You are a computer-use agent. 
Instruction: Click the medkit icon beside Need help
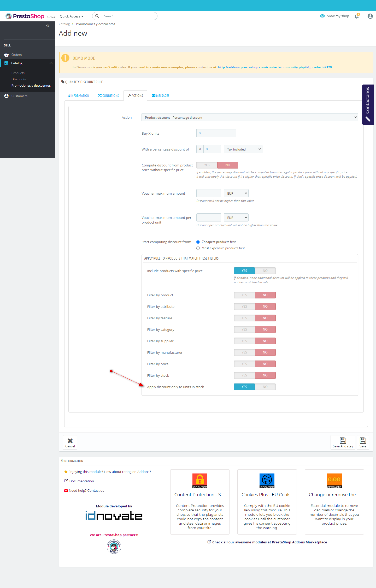tap(66, 490)
